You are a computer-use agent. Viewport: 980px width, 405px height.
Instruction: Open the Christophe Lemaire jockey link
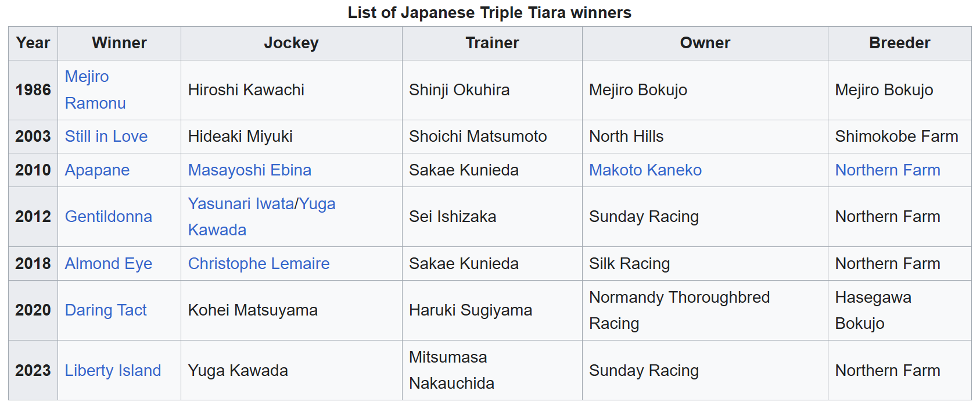pos(259,264)
